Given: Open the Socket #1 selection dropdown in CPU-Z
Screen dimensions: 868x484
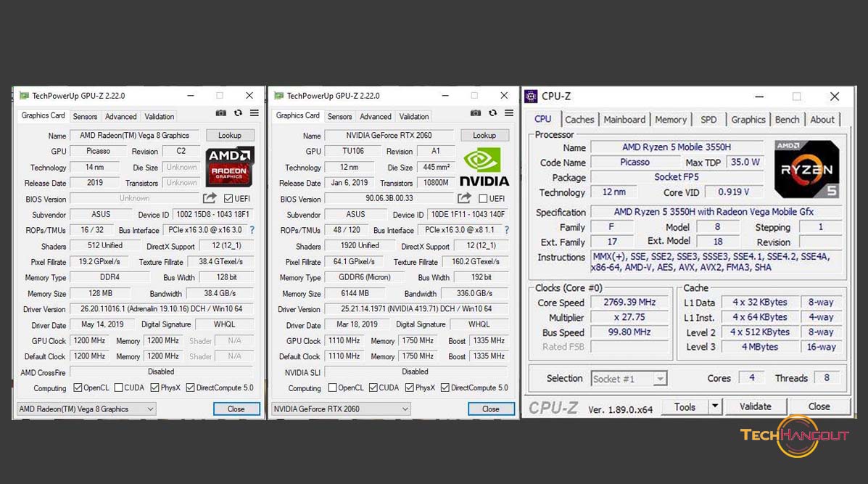Looking at the screenshot, I should point(629,379).
